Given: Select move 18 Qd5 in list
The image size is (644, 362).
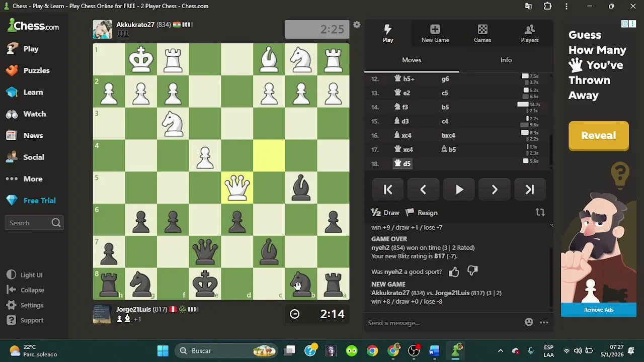Looking at the screenshot, I should [x=403, y=163].
